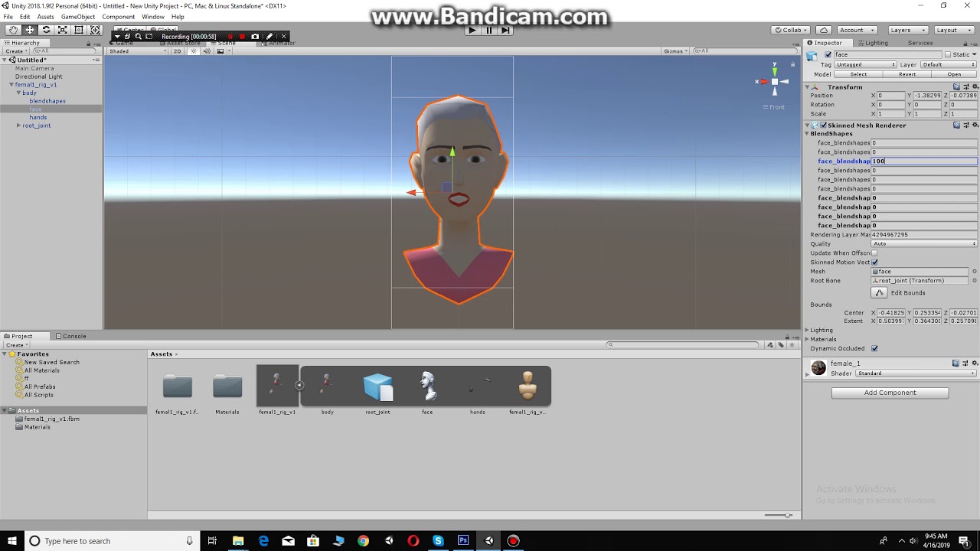Click the Transform component gear icon

tap(974, 87)
